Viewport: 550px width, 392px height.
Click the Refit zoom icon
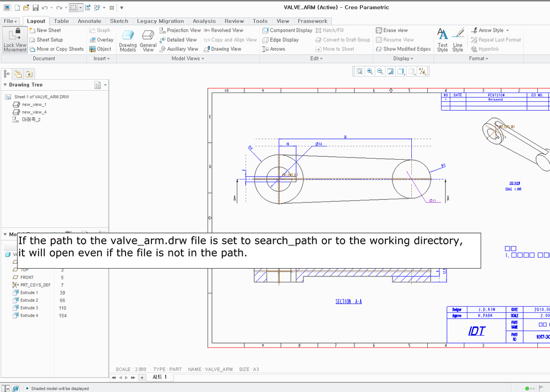359,72
